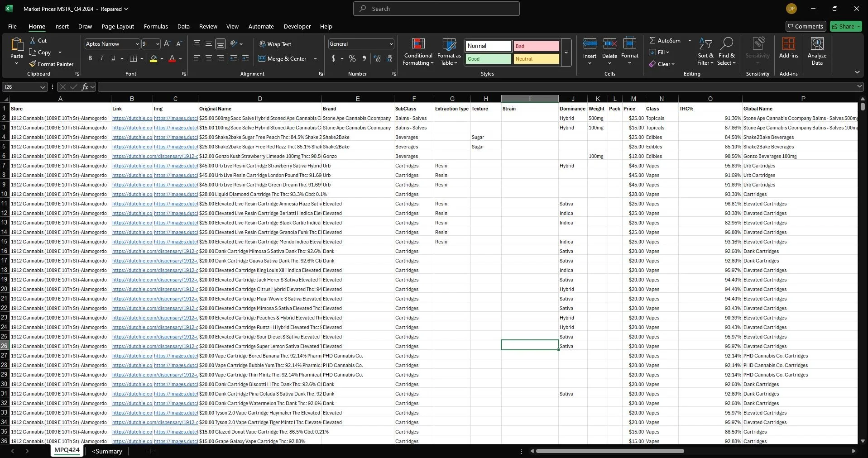Viewport: 868px width, 458px height.
Task: Click the Orientation text angle icon
Action: pyautogui.click(x=234, y=44)
